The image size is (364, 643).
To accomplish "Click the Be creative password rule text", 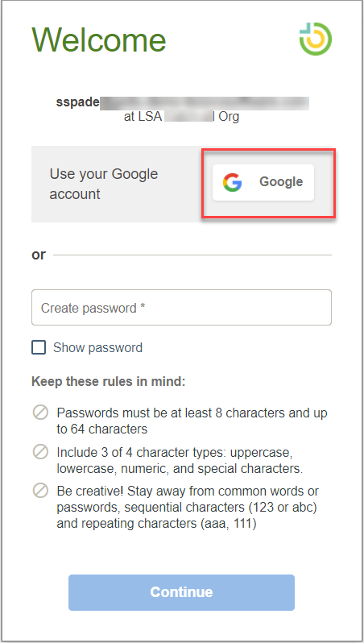I will [x=188, y=508].
